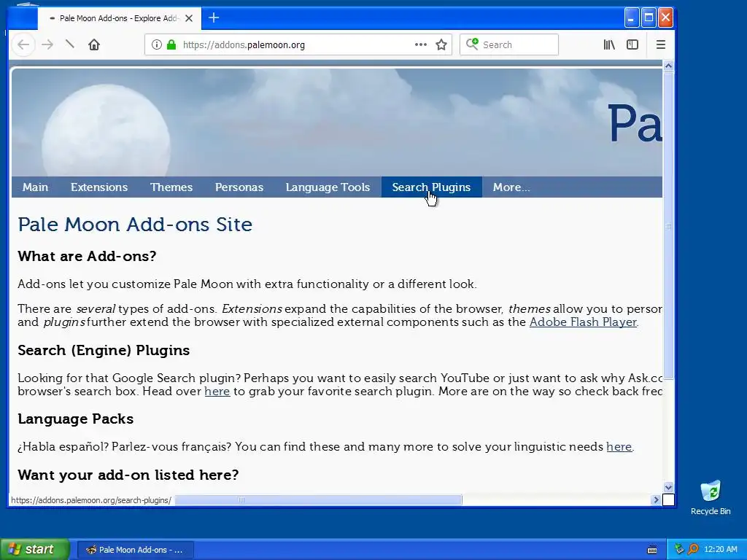Click the 'Search (Engine) Plugins' heading
This screenshot has width=747, height=560.
coord(104,351)
